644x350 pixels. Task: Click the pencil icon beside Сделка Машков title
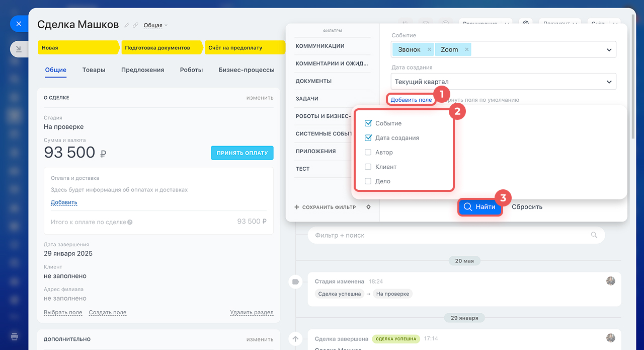coord(127,25)
